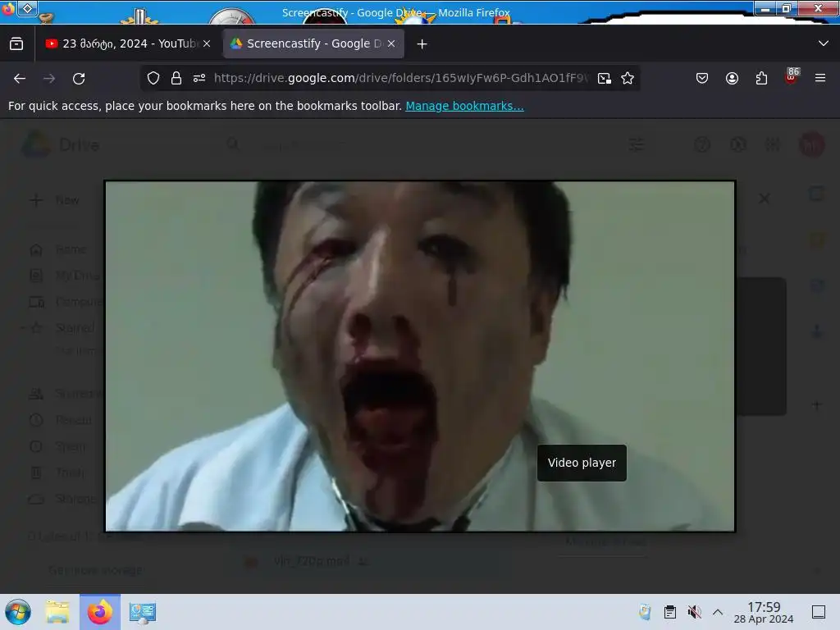Open system settings taskbar app

click(143, 612)
